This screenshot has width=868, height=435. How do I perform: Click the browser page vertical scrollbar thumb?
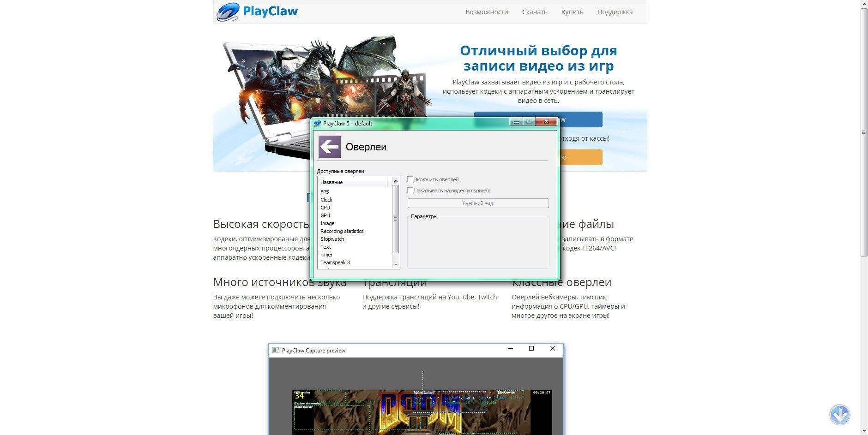point(864,132)
